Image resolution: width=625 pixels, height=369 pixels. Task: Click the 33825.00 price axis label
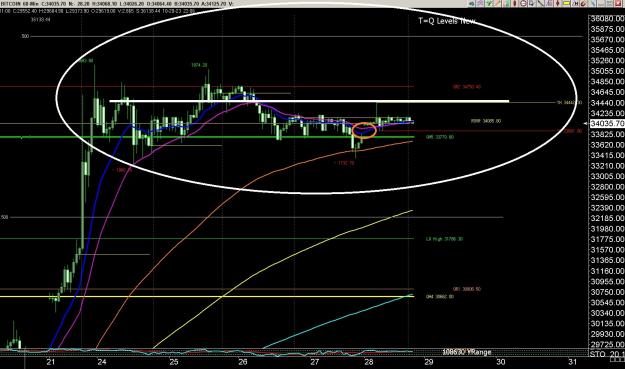click(x=607, y=134)
